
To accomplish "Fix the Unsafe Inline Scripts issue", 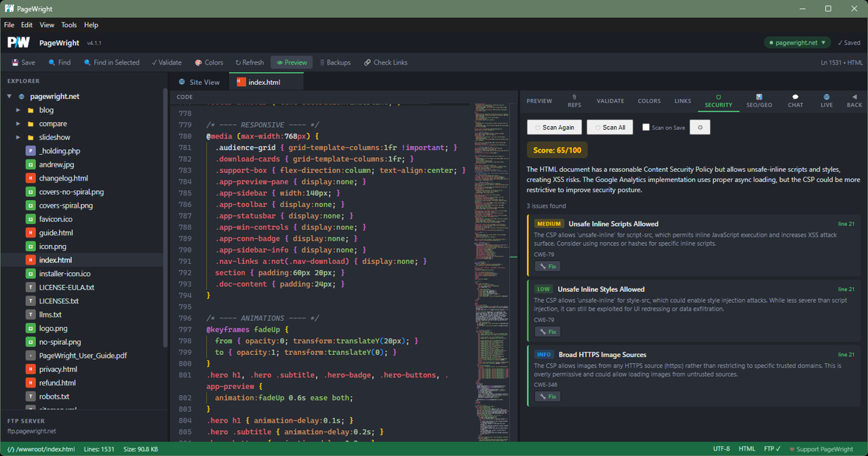I will tap(547, 266).
